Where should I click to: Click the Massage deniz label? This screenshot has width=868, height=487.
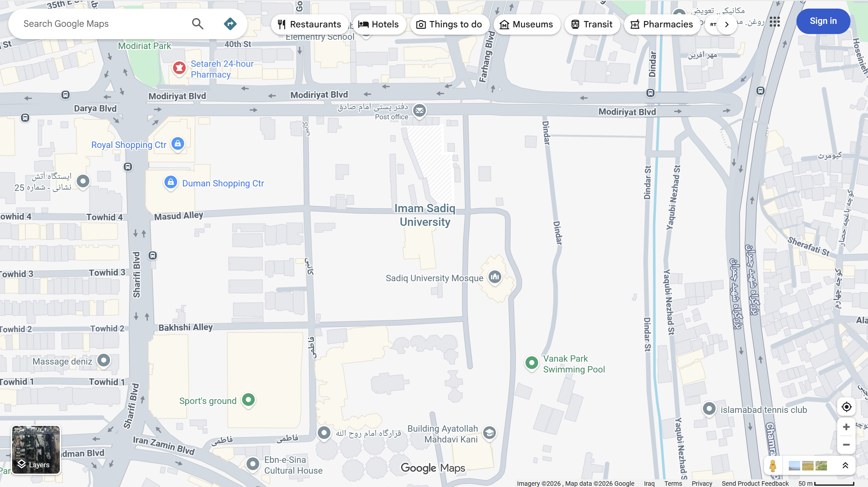click(62, 362)
